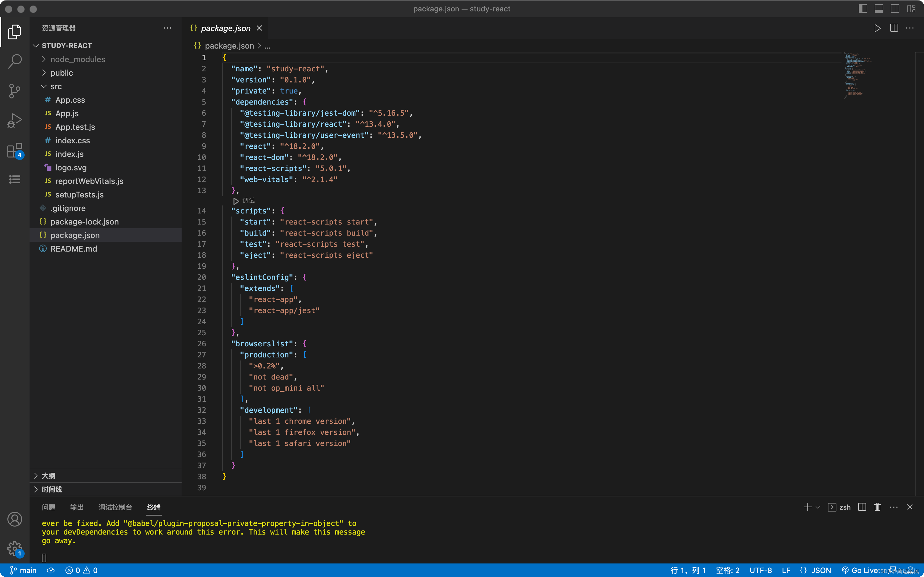Split the editor to the right
The width and height of the screenshot is (924, 577).
point(894,28)
